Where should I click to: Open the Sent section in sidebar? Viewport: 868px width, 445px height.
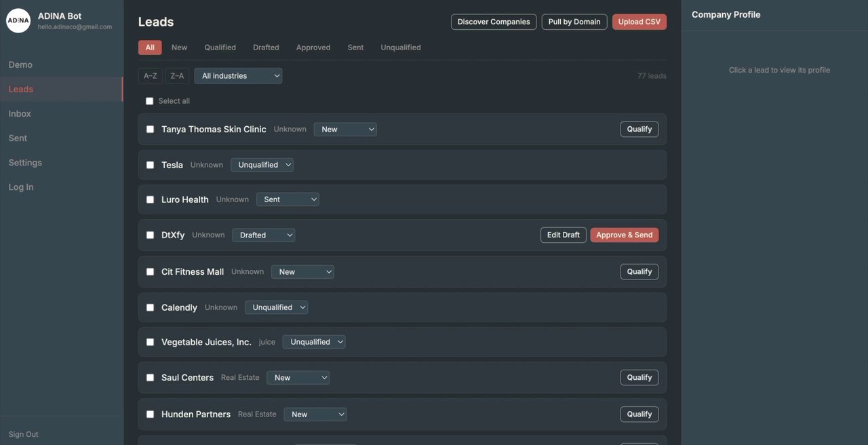tap(18, 138)
